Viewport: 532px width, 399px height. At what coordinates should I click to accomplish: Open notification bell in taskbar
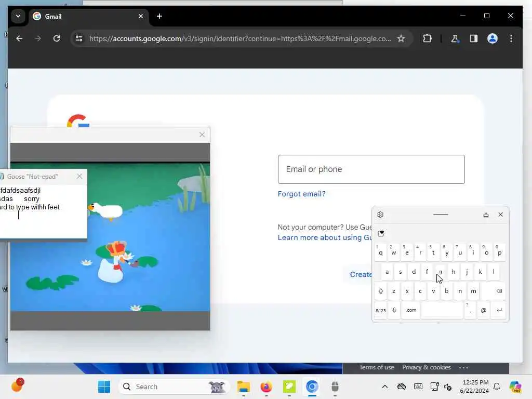tap(497, 387)
